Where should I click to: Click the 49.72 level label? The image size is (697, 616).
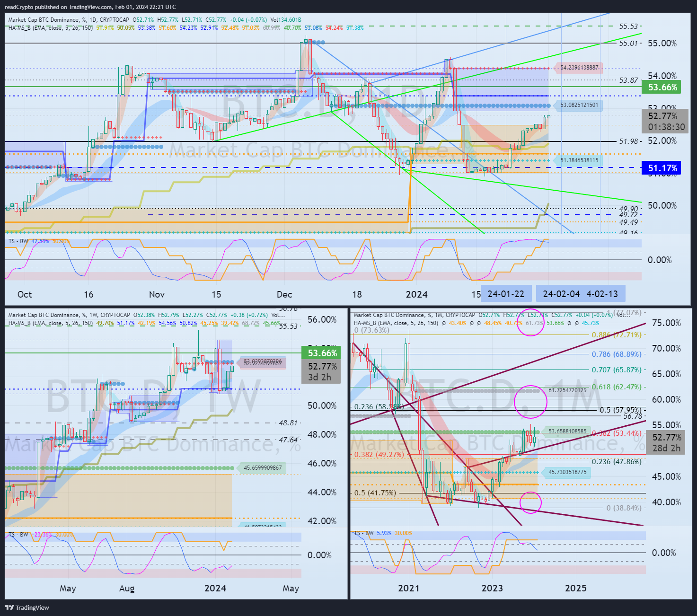tap(628, 215)
